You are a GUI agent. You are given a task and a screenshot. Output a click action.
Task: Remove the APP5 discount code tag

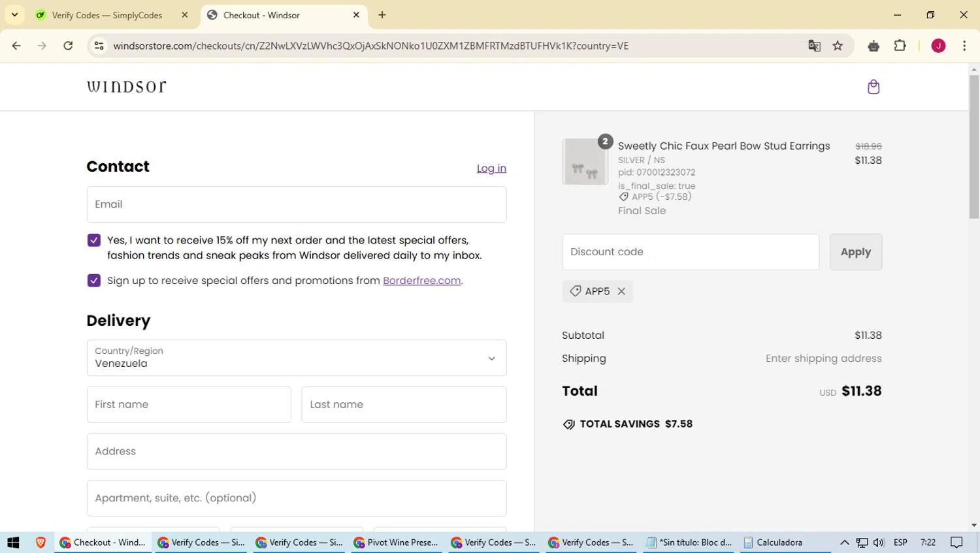621,291
